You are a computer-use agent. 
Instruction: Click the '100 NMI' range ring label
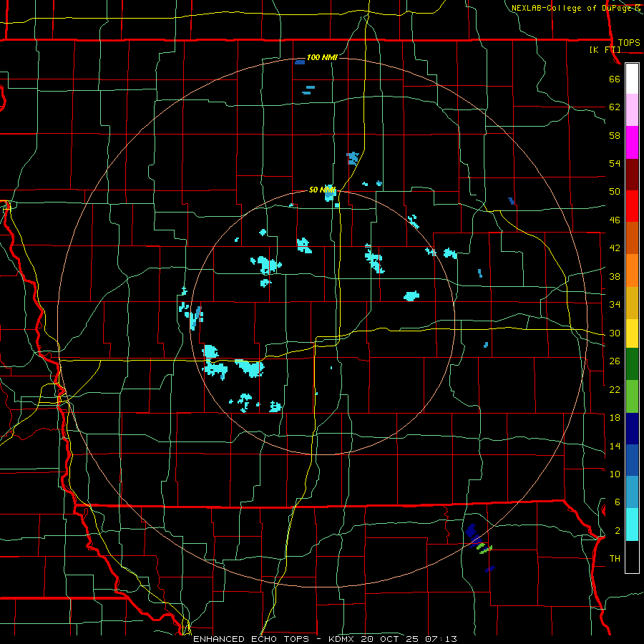tap(322, 57)
